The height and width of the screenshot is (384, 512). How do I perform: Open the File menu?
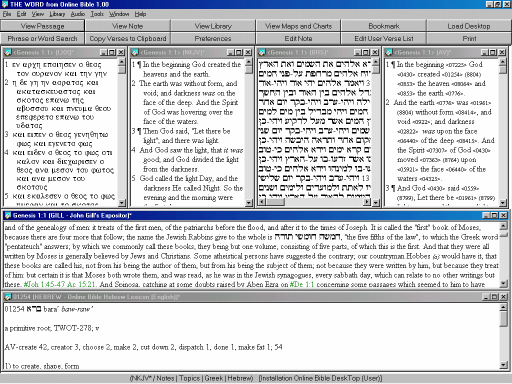[x=7, y=14]
